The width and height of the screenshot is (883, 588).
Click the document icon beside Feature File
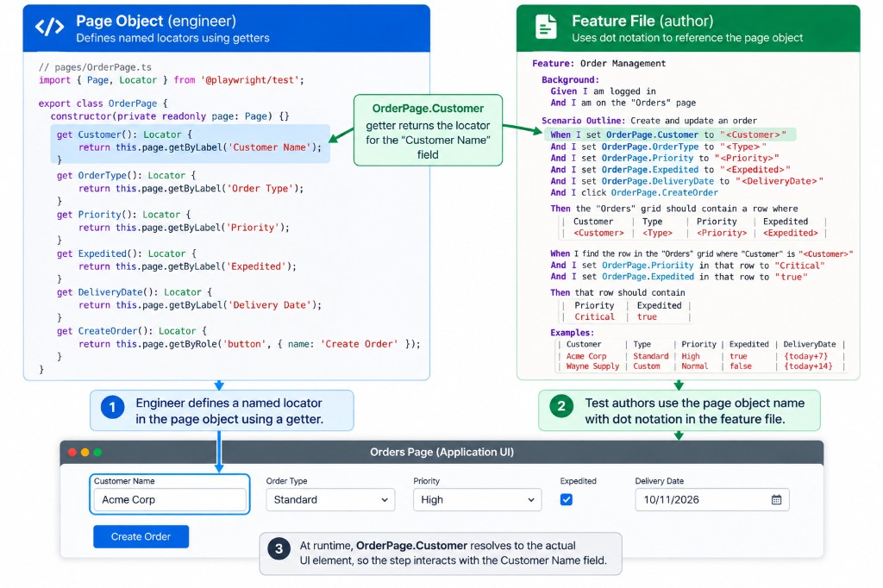(546, 27)
